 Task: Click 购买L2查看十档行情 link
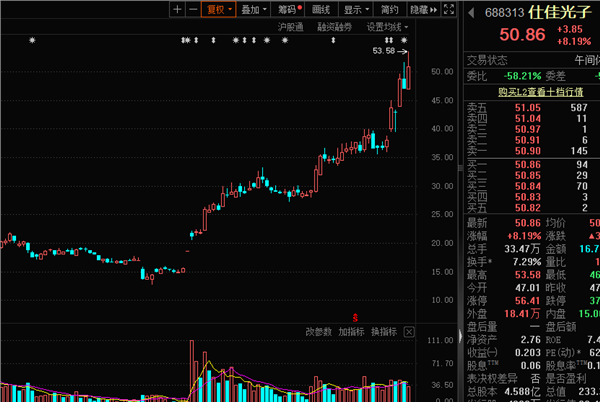(x=540, y=92)
